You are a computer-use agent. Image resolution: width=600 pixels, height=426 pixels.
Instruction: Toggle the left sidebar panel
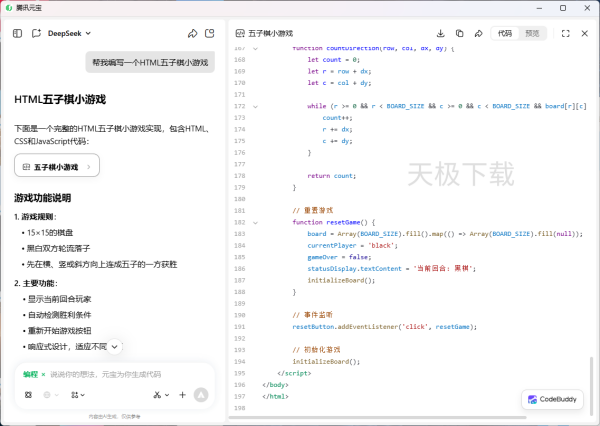coord(18,33)
